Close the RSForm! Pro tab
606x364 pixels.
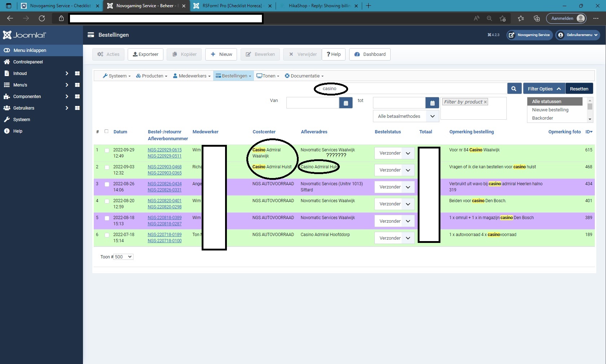[270, 6]
